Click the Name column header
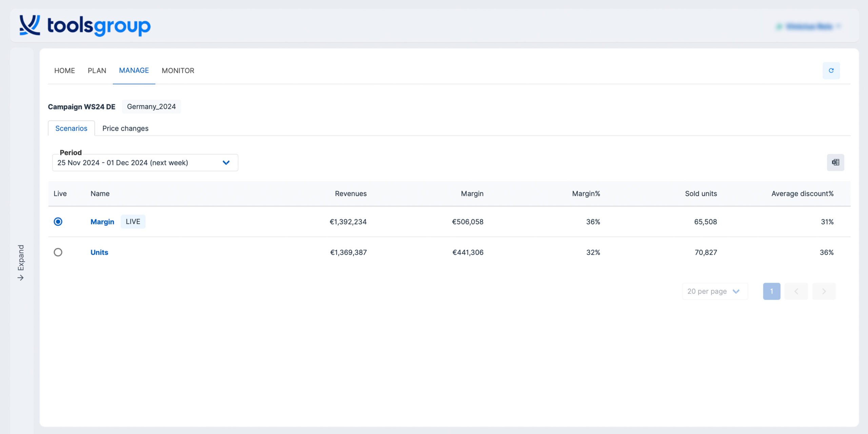Viewport: 868px width, 434px height. click(x=100, y=193)
